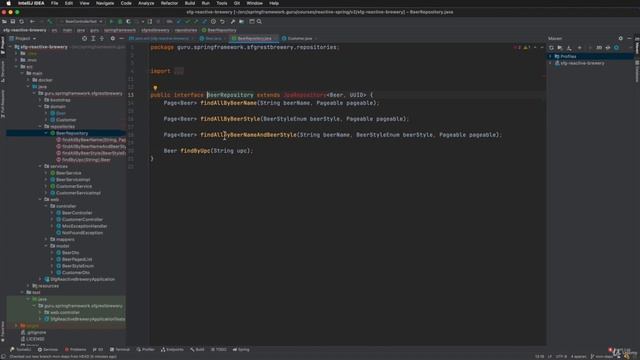The image size is (640, 360).
Task: Click the wrench settings icon in toolbar
Action: [x=233, y=21]
